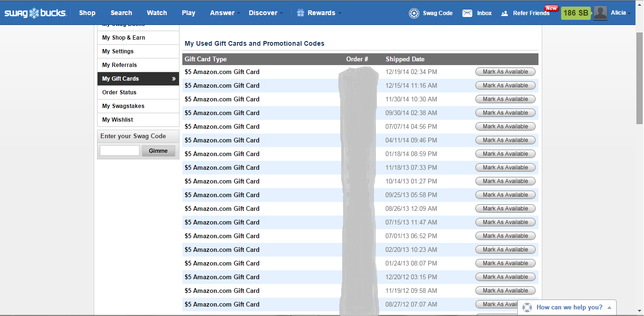The width and height of the screenshot is (644, 316).
Task: Mark the 01/18/14 gift card as available
Action: [x=505, y=154]
